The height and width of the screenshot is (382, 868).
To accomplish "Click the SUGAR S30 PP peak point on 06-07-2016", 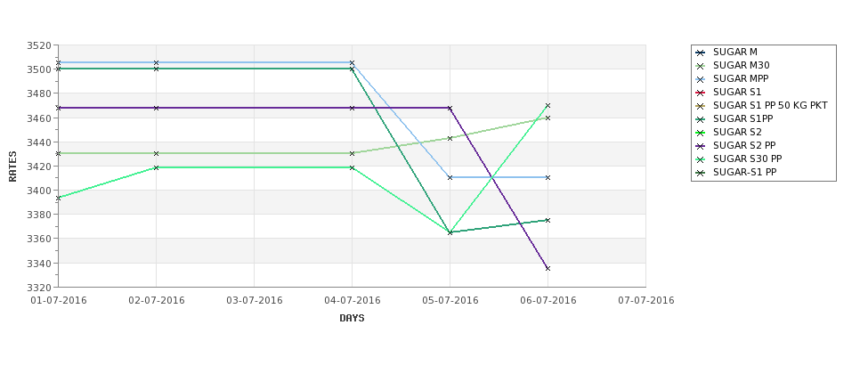I will 548,105.
